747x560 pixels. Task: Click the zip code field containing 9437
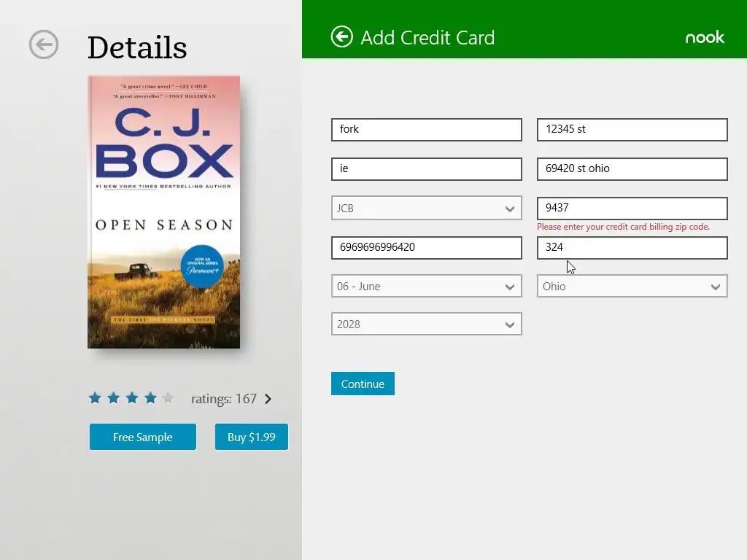(632, 208)
